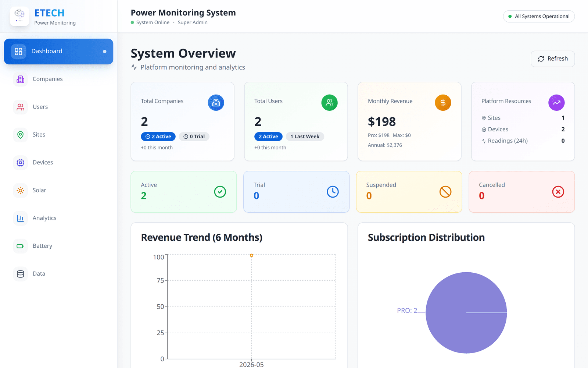Select the Users sidebar icon
The width and height of the screenshot is (588, 368).
21,107
